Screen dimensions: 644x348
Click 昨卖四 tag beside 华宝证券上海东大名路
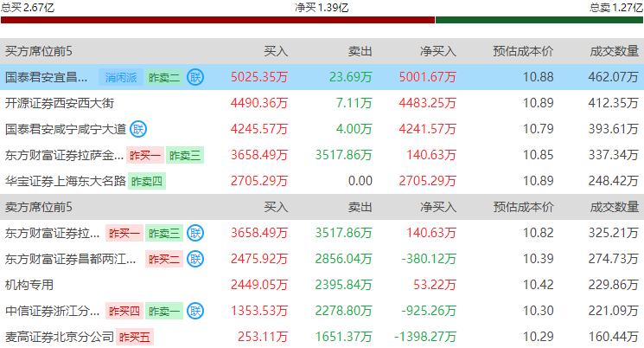tap(147, 181)
